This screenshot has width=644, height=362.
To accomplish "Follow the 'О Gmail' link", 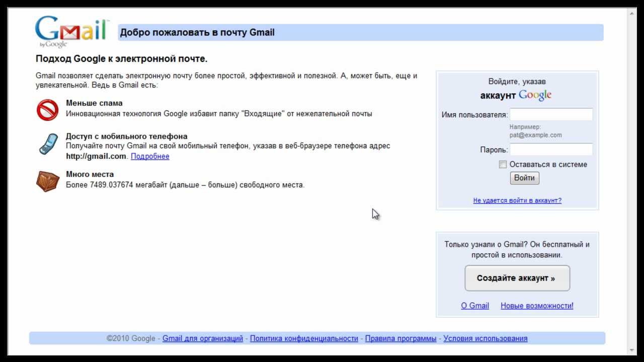I will tap(475, 306).
